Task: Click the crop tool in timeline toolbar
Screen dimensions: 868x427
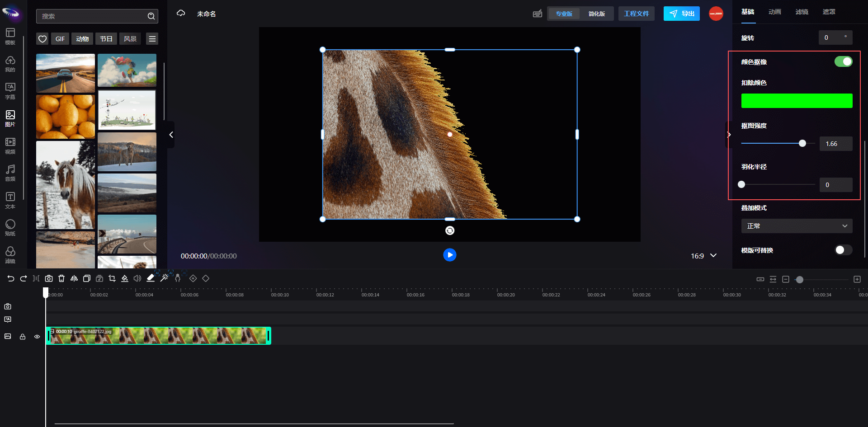Action: (112, 278)
